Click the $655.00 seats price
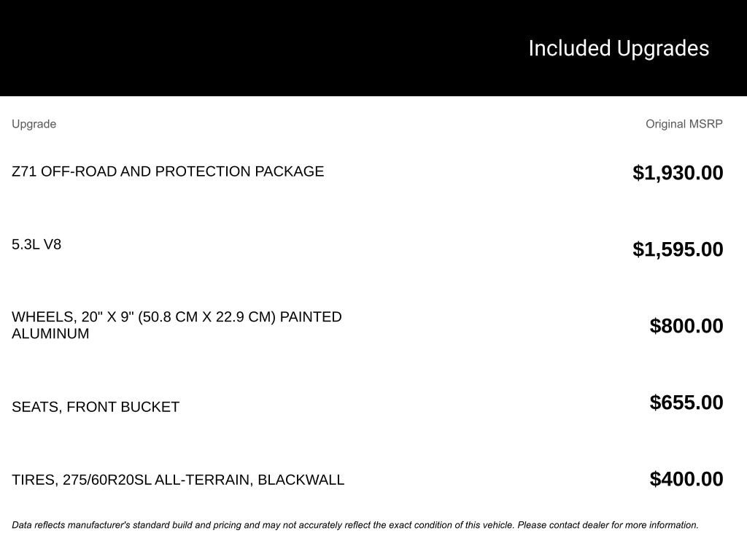 click(686, 402)
